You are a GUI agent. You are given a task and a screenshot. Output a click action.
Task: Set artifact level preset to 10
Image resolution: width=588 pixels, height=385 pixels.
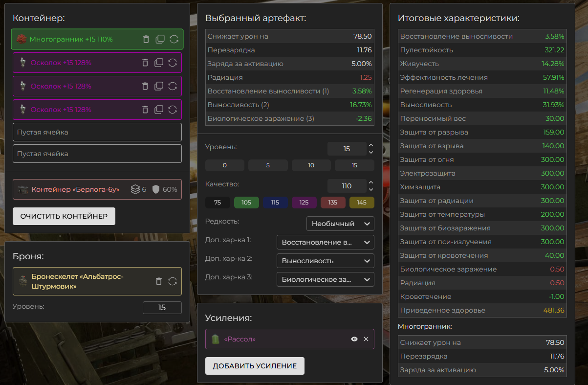coord(311,165)
